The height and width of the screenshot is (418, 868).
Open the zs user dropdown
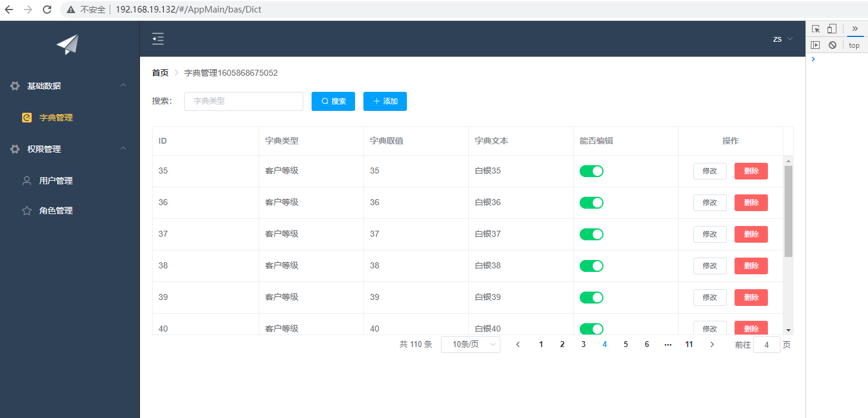(x=783, y=39)
